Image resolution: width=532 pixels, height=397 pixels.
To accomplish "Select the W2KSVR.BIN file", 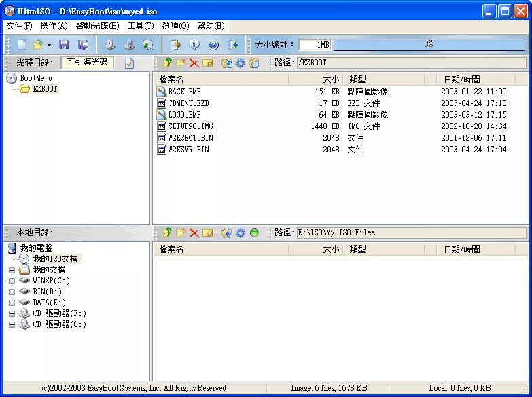I will pos(188,150).
